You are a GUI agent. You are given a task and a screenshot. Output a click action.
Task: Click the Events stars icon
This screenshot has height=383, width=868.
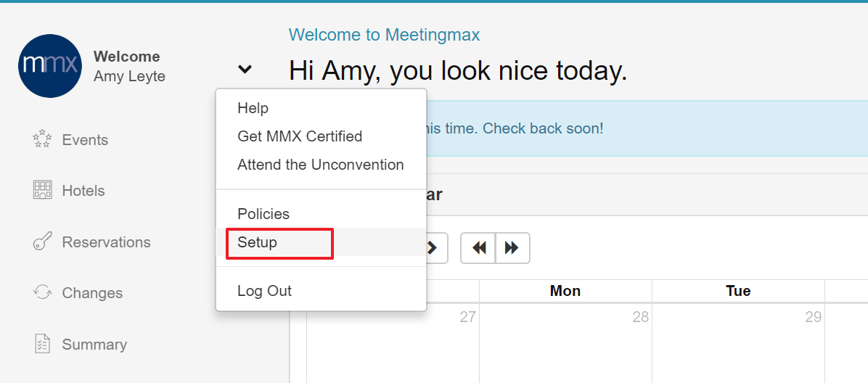(x=43, y=139)
